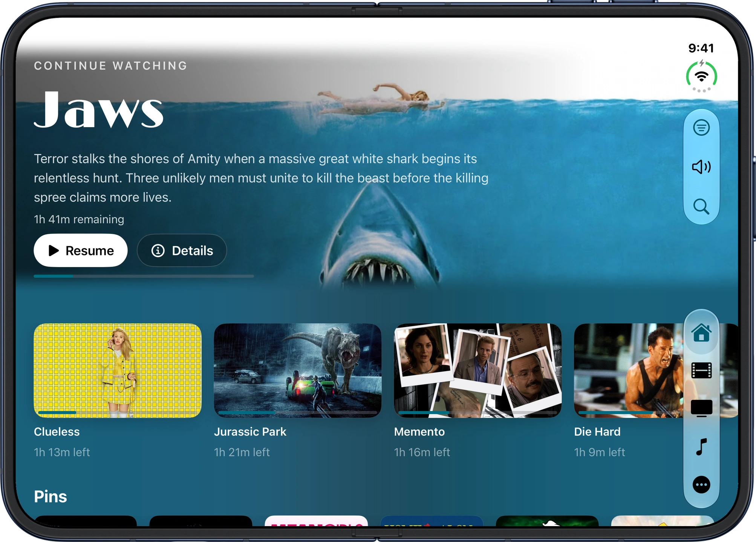This screenshot has height=542, width=756.
Task: Resume playing Jaws
Action: pyautogui.click(x=81, y=250)
